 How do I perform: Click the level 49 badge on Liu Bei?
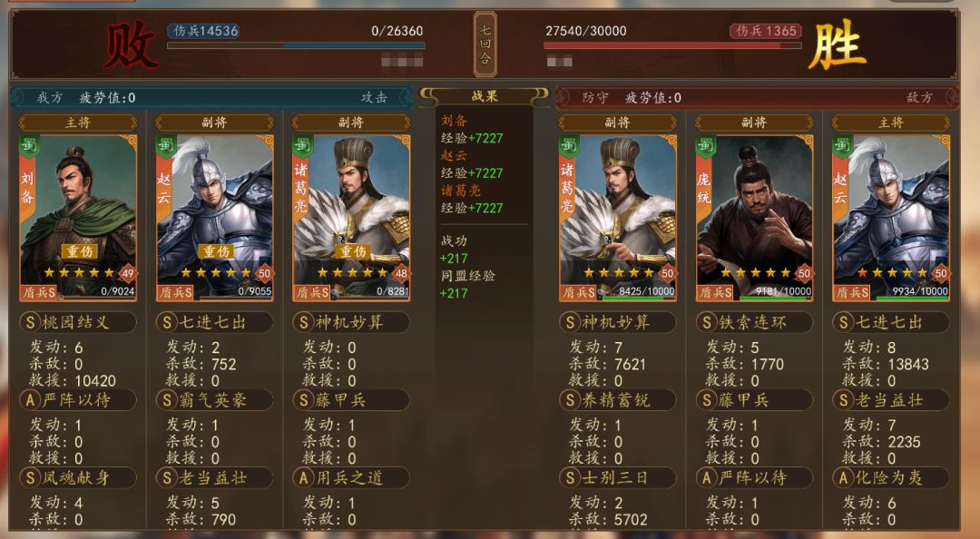tap(128, 273)
